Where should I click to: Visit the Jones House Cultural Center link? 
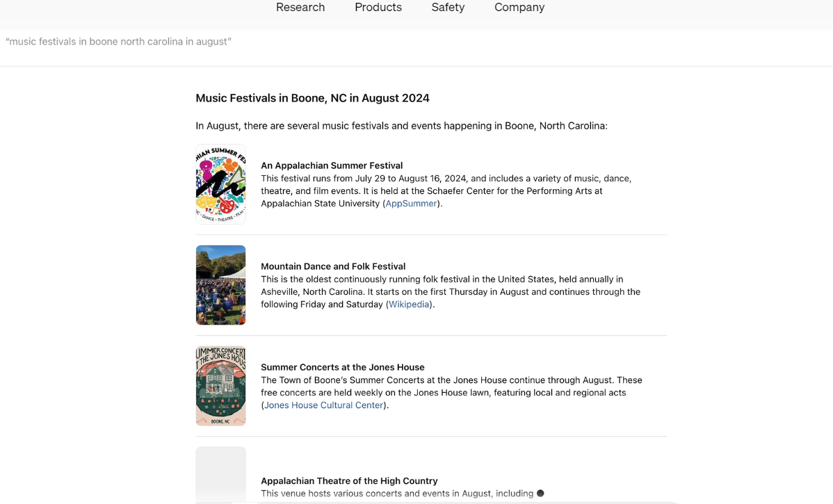[x=324, y=405]
